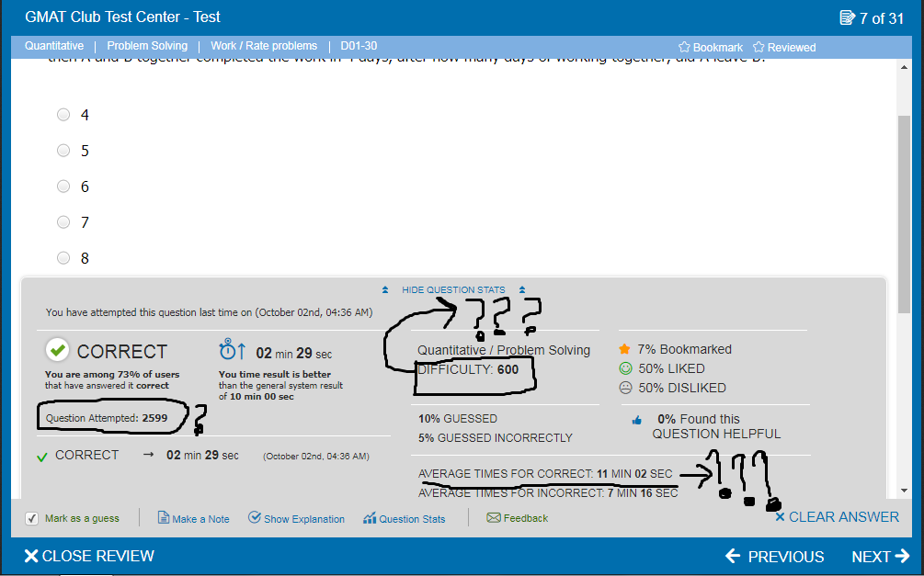The image size is (924, 576).
Task: Click the Feedback envelope icon
Action: 494,518
